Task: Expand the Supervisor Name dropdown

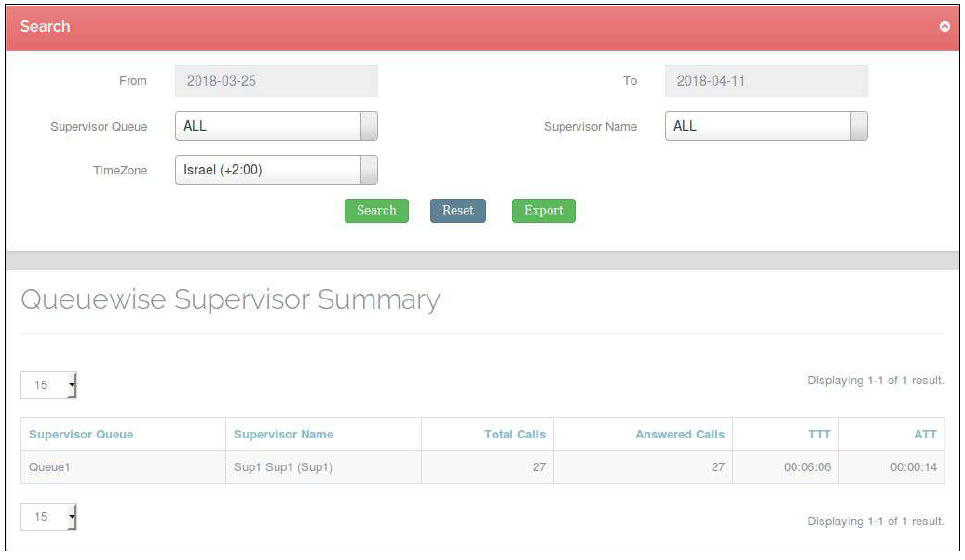Action: pyautogui.click(x=766, y=127)
